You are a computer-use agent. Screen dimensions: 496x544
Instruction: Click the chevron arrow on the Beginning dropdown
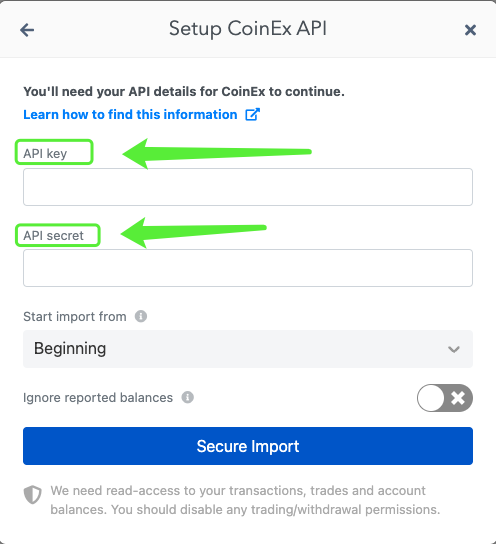pyautogui.click(x=454, y=349)
